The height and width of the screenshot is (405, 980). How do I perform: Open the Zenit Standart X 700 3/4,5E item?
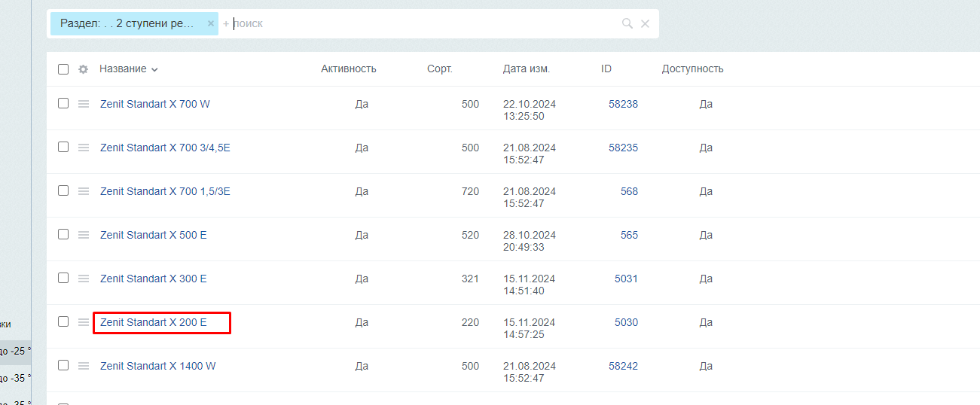[x=165, y=148]
